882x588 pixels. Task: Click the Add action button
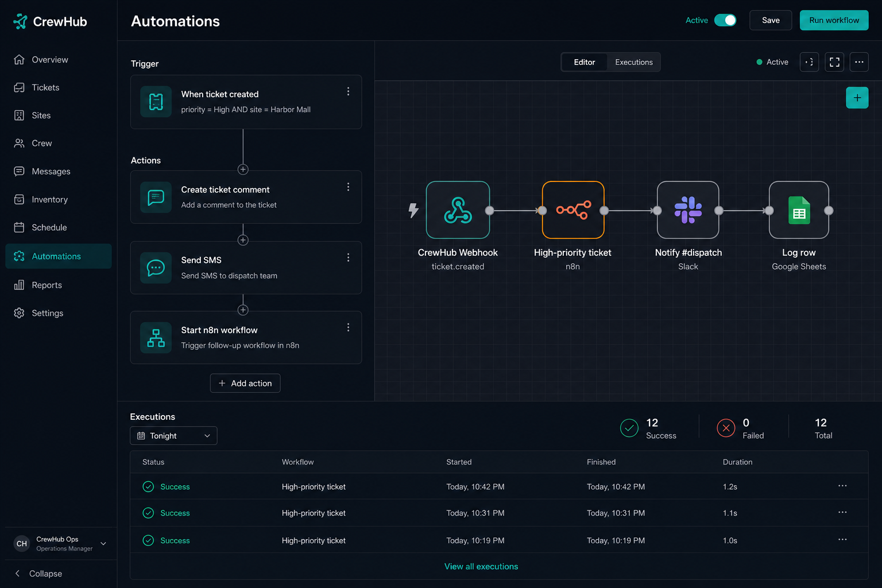[245, 383]
